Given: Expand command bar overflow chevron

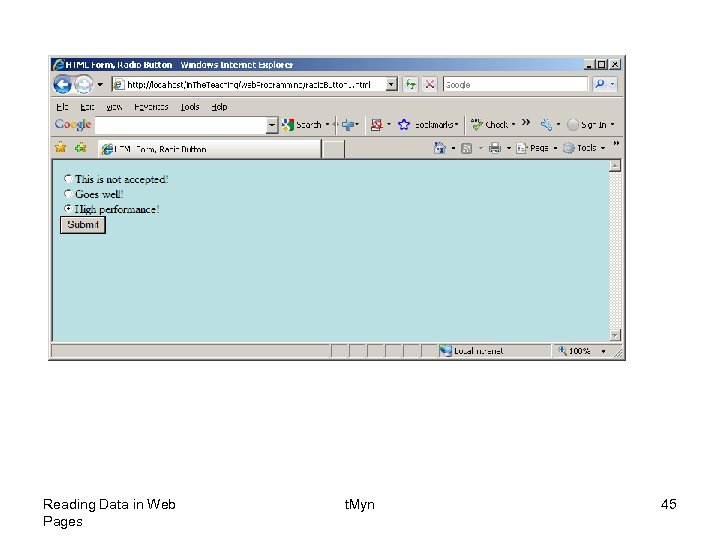Looking at the screenshot, I should (616, 144).
